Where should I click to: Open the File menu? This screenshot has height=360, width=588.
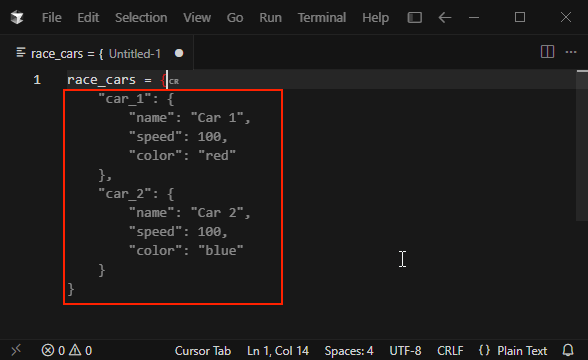pos(52,18)
